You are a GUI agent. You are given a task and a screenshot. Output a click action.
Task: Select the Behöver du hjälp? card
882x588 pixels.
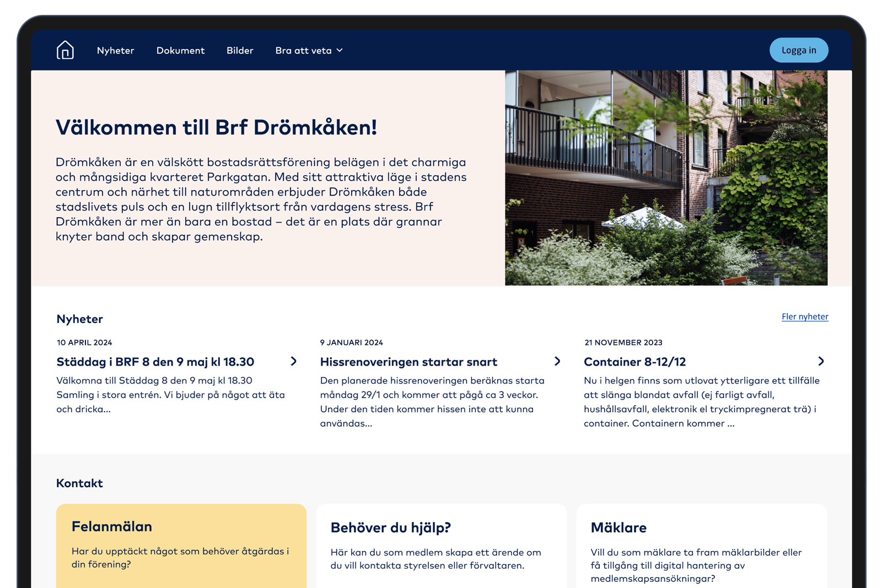[441, 546]
